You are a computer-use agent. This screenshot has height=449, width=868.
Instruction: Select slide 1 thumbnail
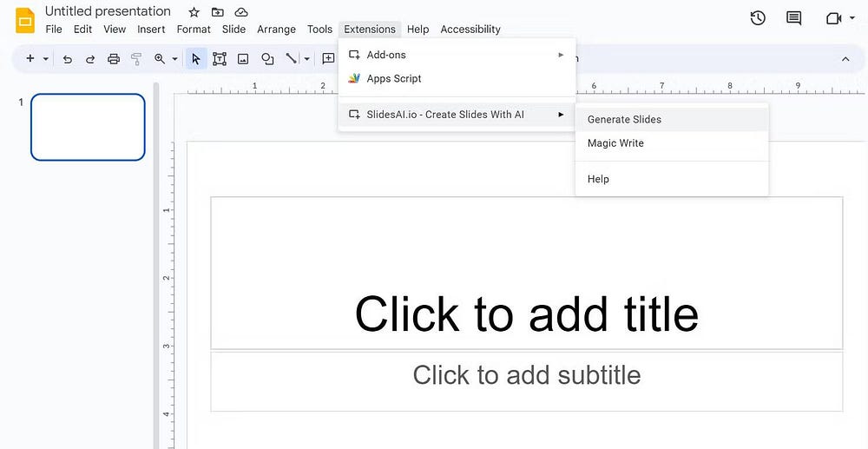[88, 127]
